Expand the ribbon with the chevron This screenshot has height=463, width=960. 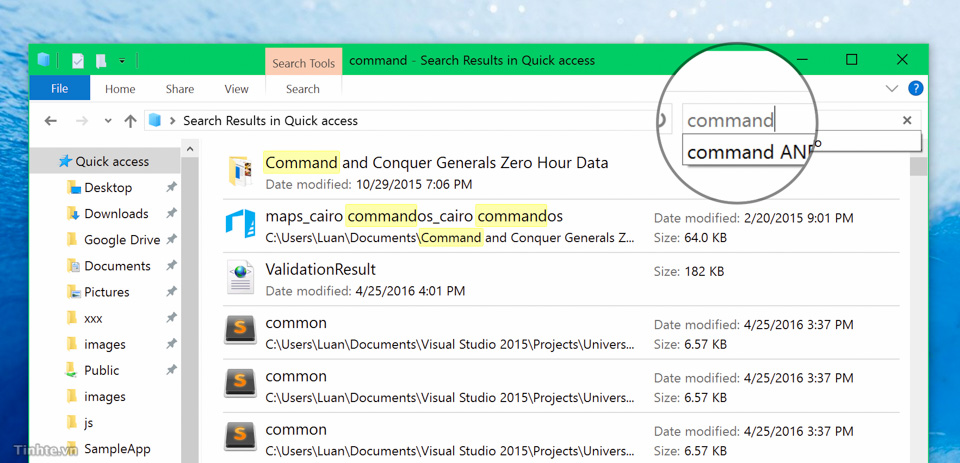(x=892, y=89)
